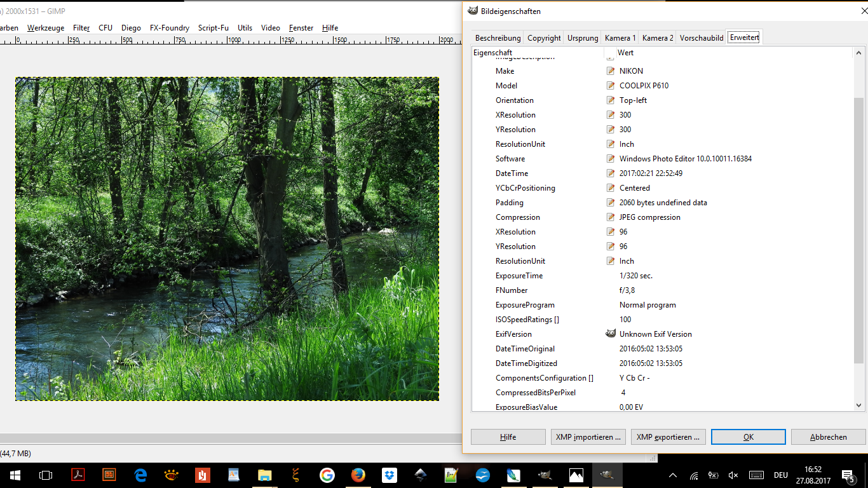Click the edit pencil icon for Software value

click(x=611, y=159)
